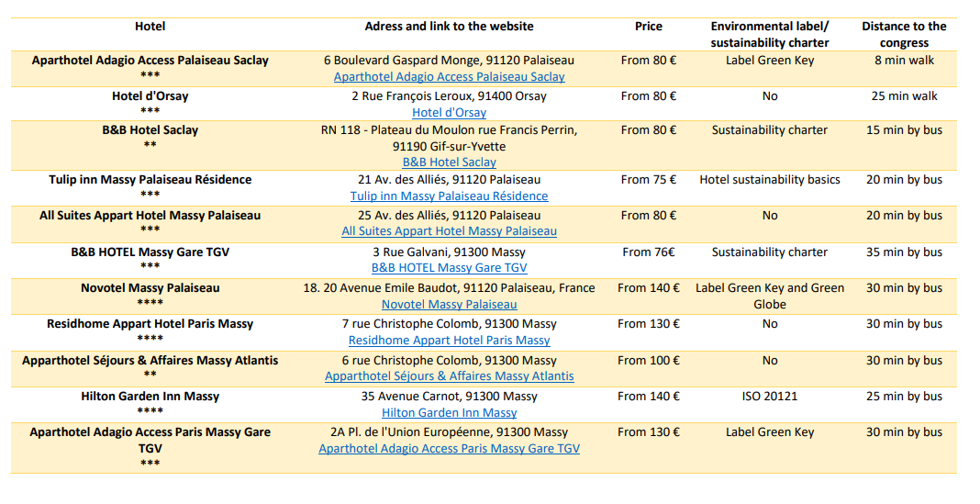
Task: Select address '35 Avenue Carnot, 91300 Massy'
Action: pyautogui.click(x=449, y=397)
